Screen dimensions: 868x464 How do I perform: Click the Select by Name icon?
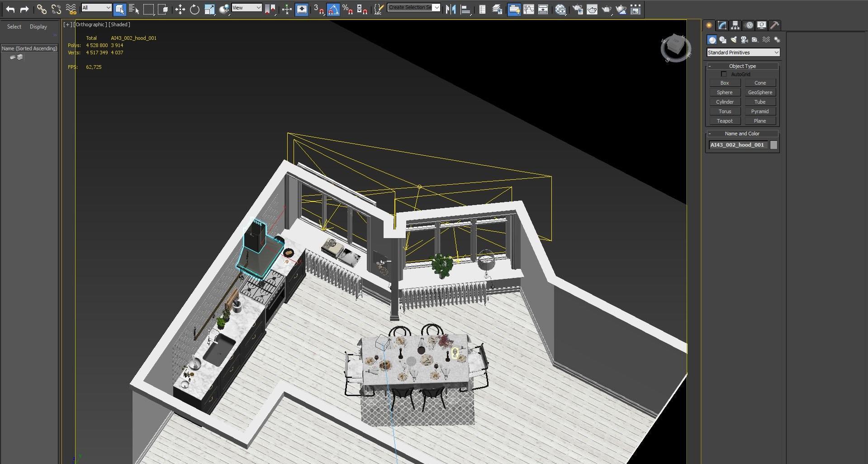point(134,9)
